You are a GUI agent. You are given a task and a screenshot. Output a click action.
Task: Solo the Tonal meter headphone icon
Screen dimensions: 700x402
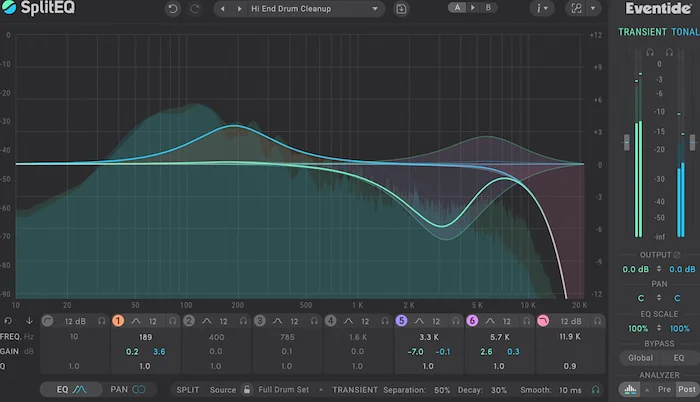(x=669, y=52)
